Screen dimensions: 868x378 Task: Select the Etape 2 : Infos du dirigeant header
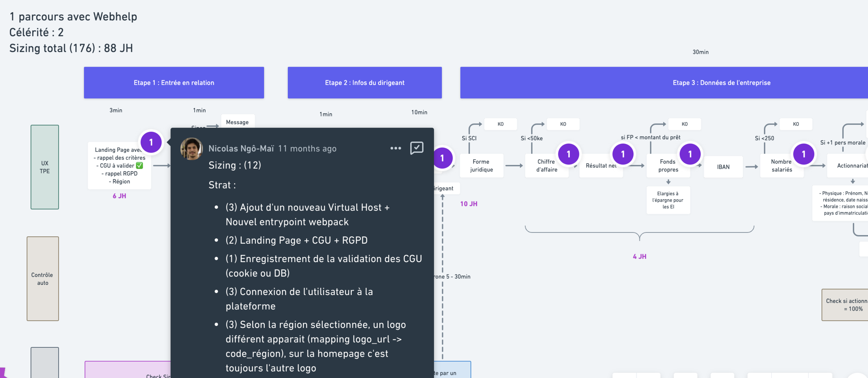(x=365, y=83)
